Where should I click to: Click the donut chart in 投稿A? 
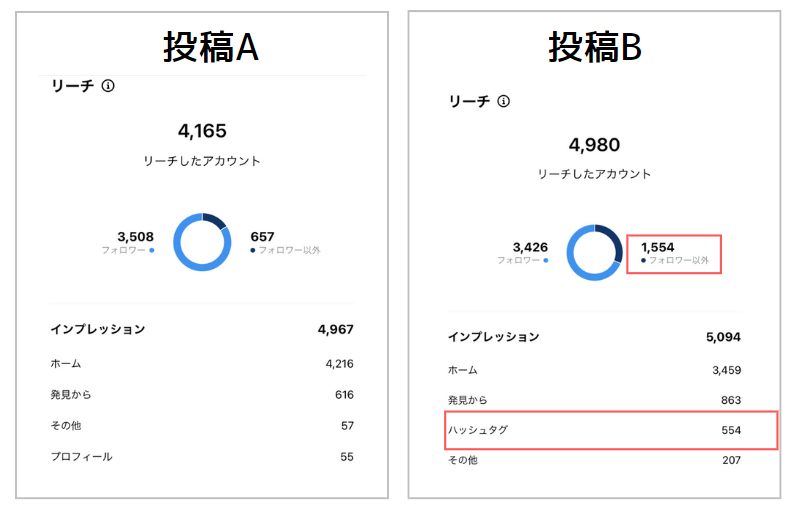coord(202,242)
